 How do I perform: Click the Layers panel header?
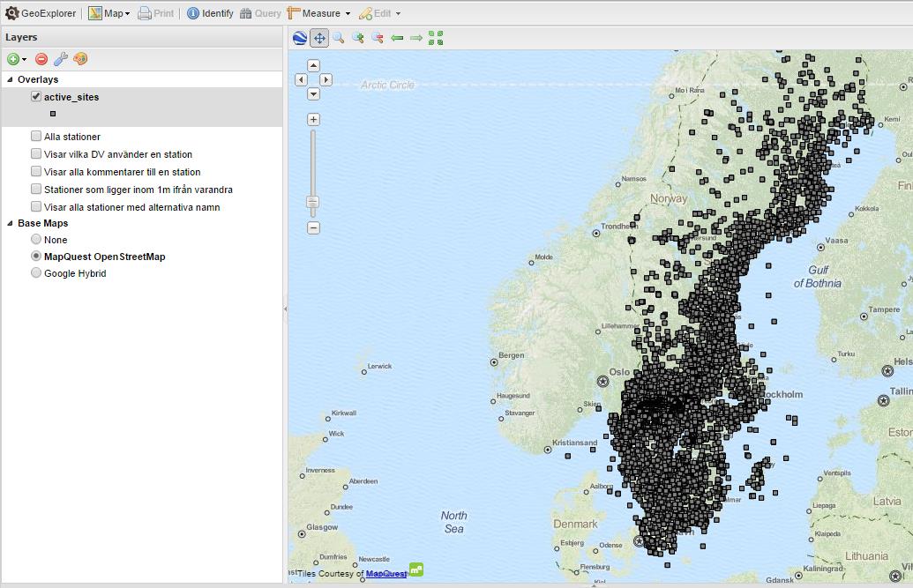tap(142, 37)
